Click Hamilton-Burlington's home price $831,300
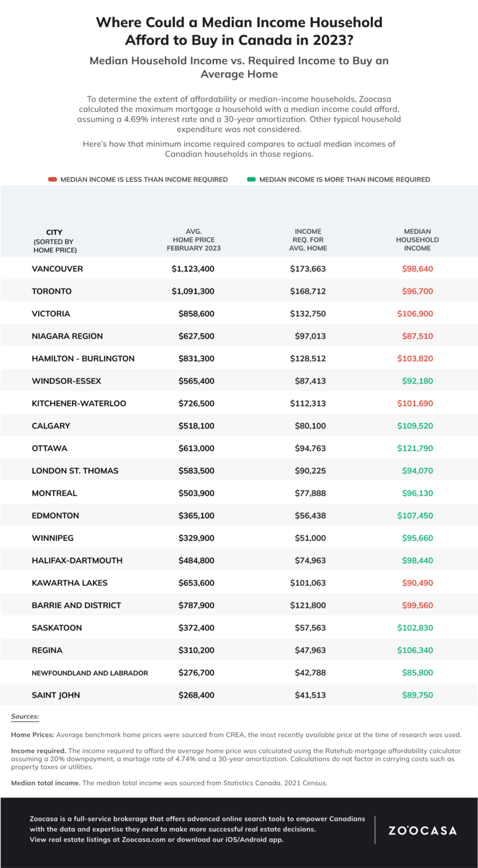 197,359
